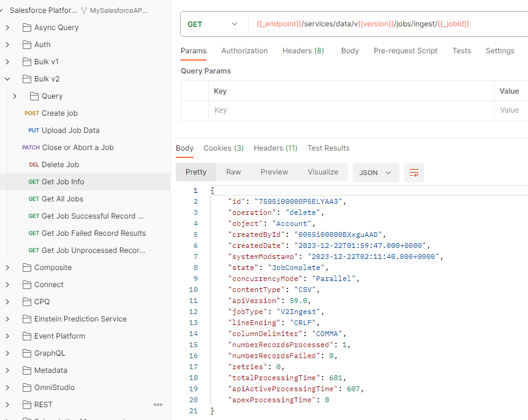Click the OmniStudio folder icon

[x=26, y=388]
